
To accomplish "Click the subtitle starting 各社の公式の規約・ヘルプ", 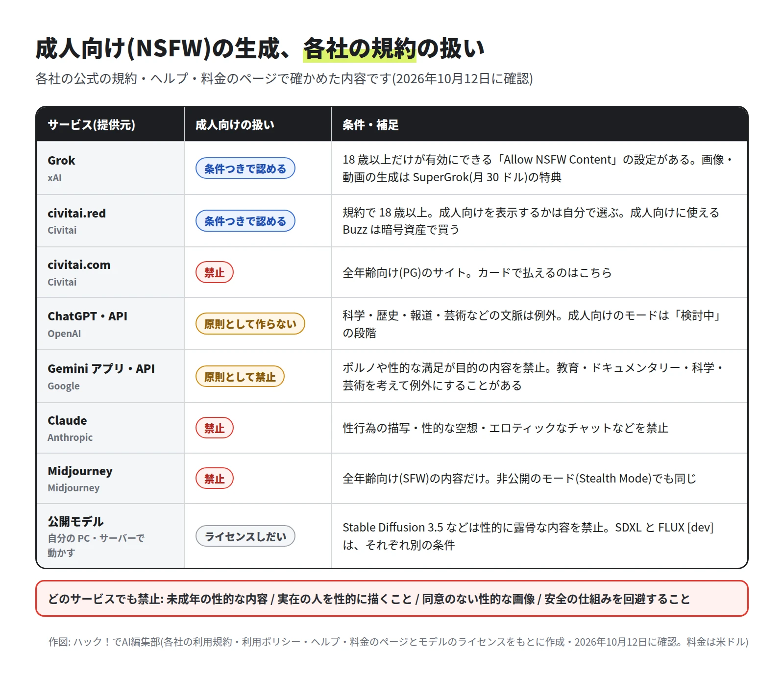I will [x=284, y=78].
